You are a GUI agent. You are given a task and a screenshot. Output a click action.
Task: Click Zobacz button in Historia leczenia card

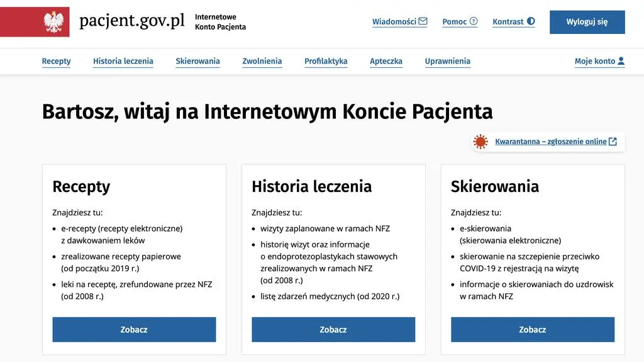333,329
